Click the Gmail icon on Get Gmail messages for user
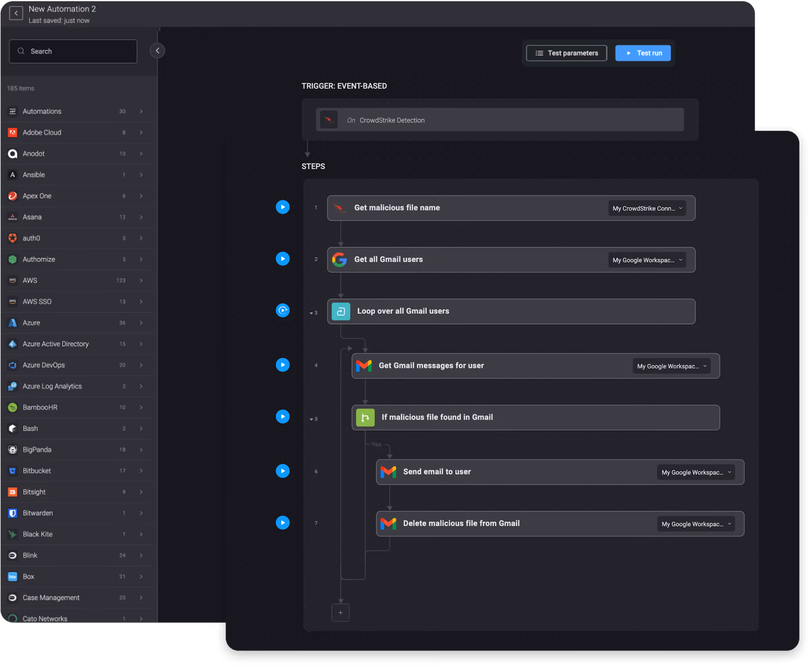 tap(364, 366)
